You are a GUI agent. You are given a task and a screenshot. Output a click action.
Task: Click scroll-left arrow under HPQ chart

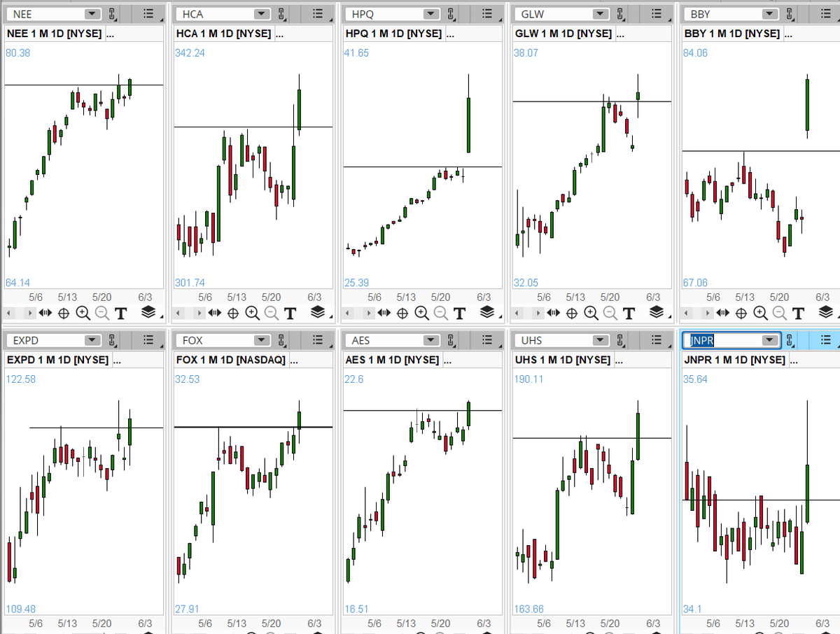(x=347, y=313)
